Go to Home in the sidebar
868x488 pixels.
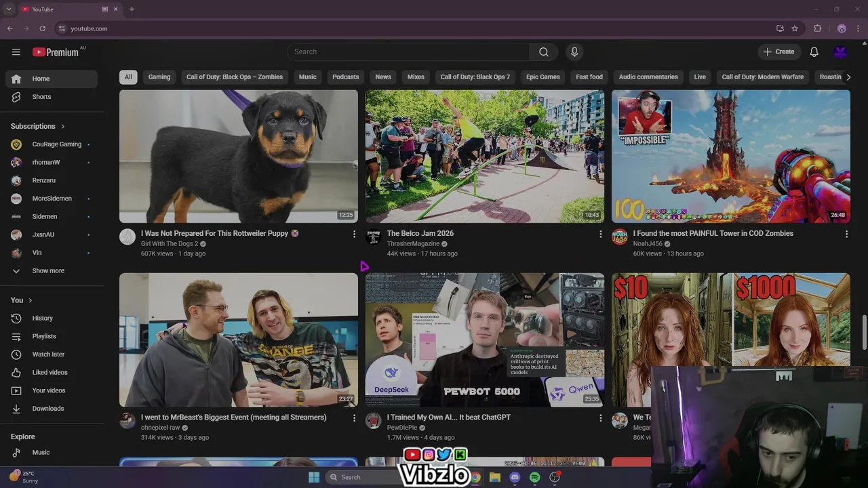pyautogui.click(x=52, y=79)
